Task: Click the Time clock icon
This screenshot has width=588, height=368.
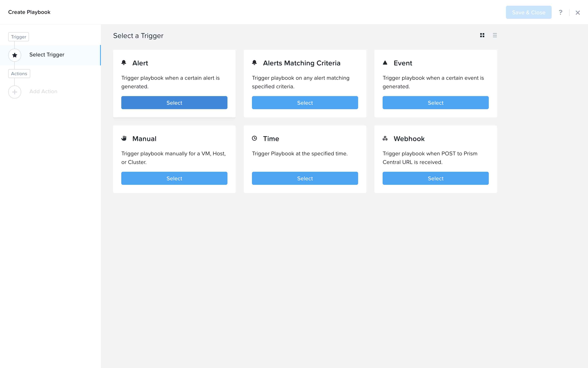Action: point(254,138)
